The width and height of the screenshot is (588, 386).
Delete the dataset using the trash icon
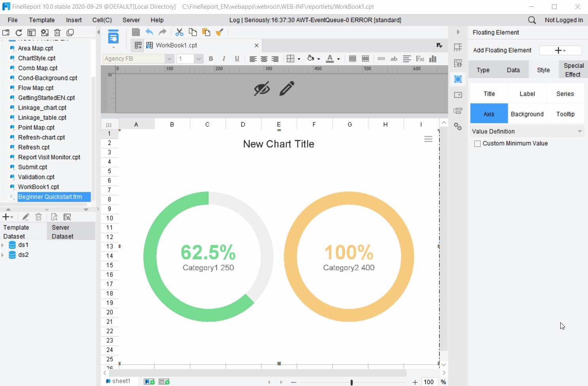pyautogui.click(x=38, y=217)
